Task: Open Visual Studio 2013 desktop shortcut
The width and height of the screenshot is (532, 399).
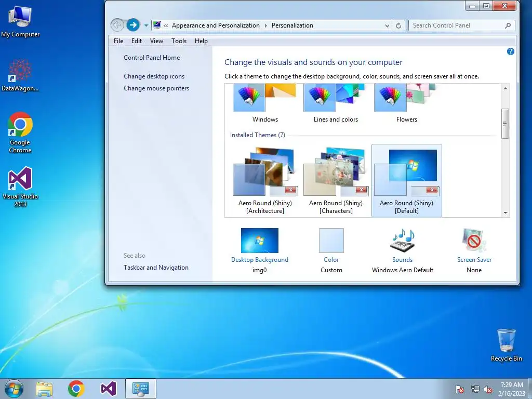Action: [20, 187]
